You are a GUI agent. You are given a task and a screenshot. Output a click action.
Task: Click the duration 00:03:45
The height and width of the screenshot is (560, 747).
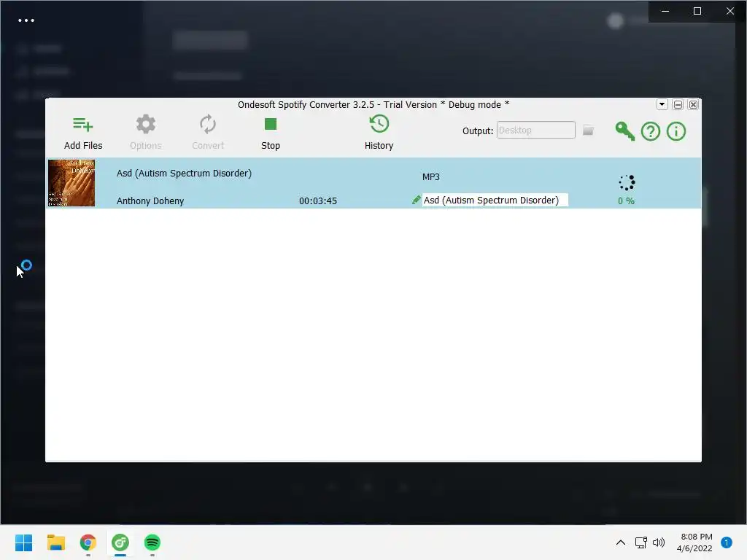(x=318, y=201)
